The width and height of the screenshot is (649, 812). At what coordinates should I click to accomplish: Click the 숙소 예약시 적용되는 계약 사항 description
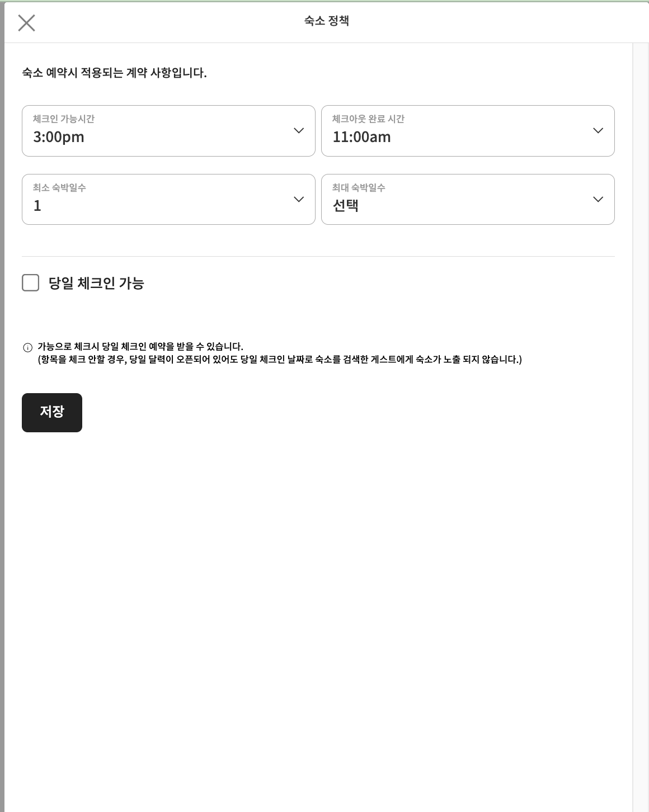[114, 73]
